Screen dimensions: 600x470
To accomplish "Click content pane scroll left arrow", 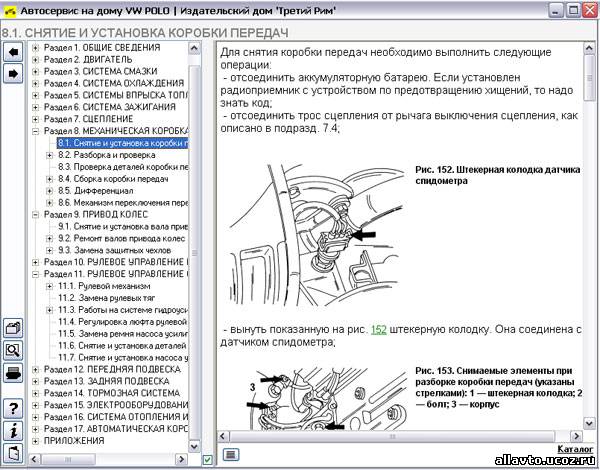I will [x=223, y=436].
